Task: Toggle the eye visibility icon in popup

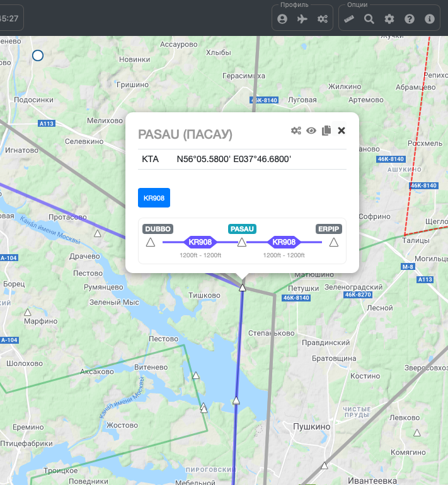Action: pyautogui.click(x=311, y=131)
